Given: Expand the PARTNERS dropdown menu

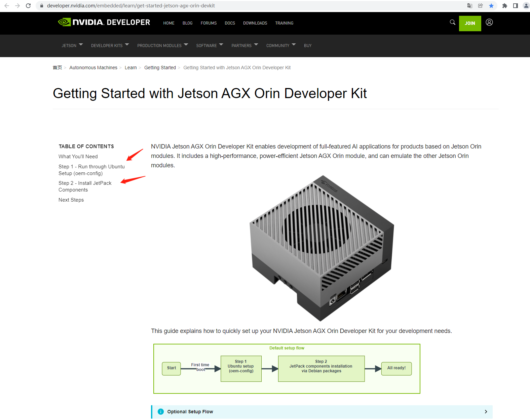Looking at the screenshot, I should [x=245, y=45].
